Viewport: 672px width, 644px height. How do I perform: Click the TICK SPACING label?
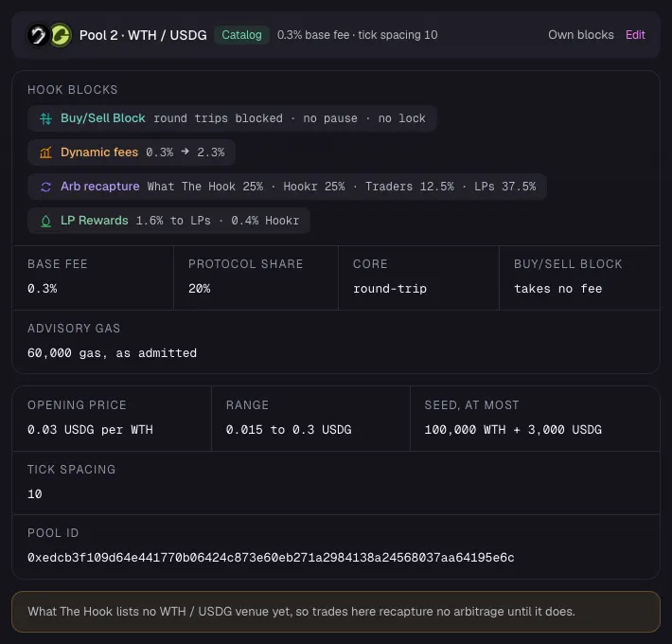click(x=72, y=470)
